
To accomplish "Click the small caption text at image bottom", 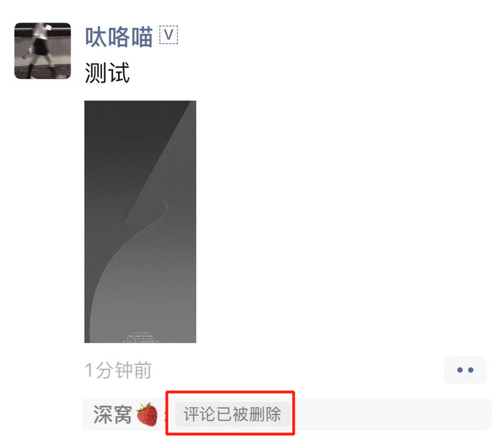I will pos(140,337).
